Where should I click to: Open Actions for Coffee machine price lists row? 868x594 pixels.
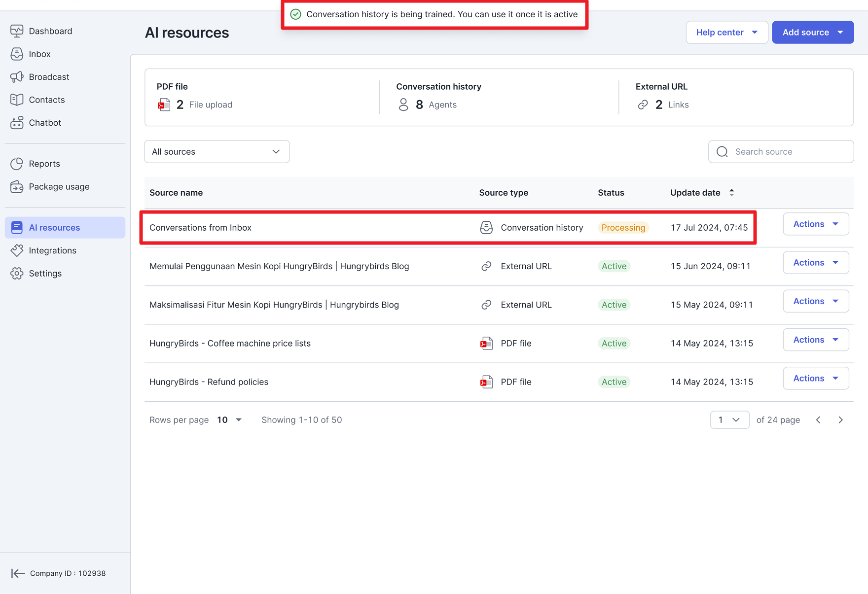(816, 340)
